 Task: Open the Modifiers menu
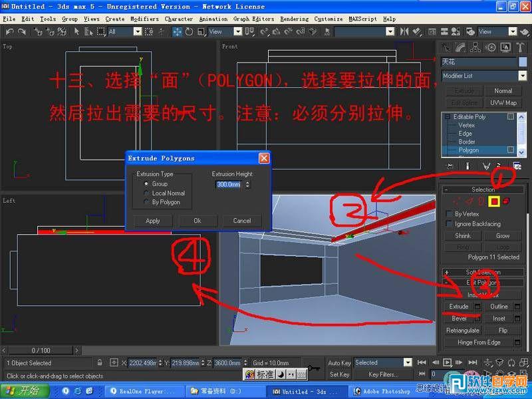(144, 19)
